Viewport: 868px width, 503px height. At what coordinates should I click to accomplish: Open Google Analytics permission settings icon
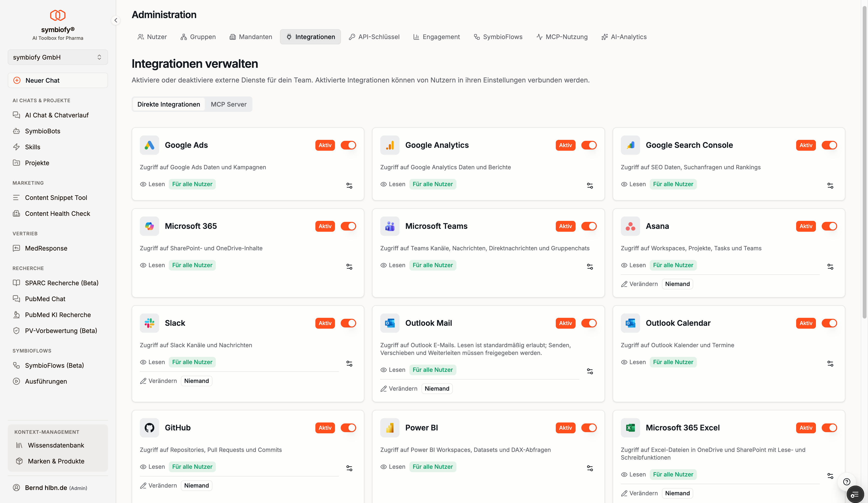coord(590,186)
